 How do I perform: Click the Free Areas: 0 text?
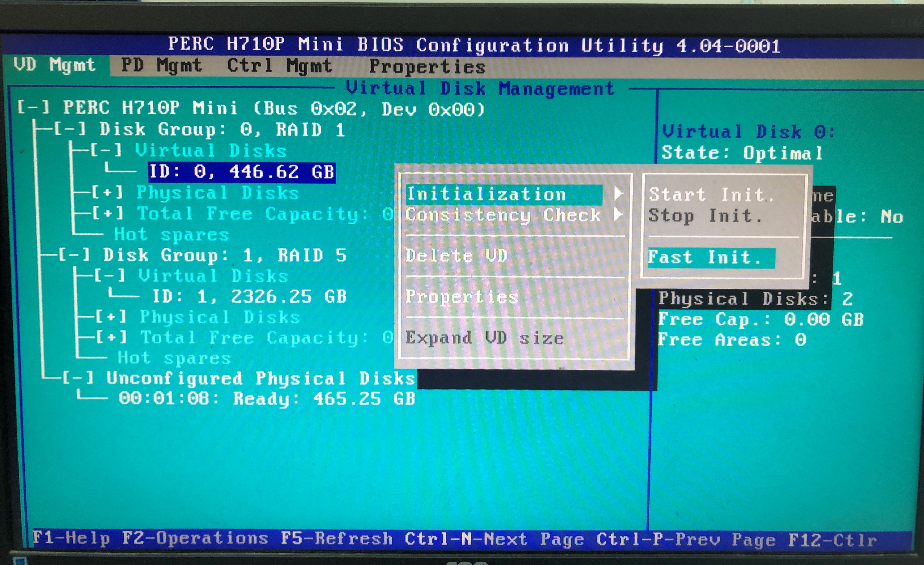732,340
